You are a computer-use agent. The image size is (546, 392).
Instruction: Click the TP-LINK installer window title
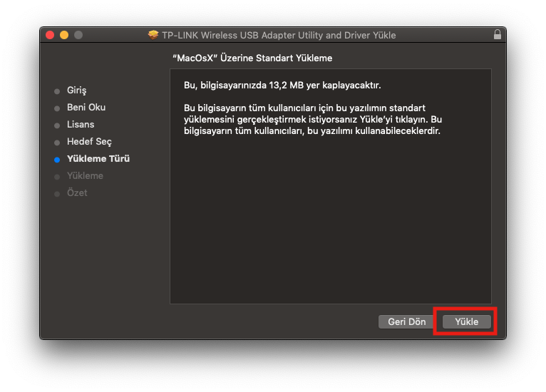[278, 35]
